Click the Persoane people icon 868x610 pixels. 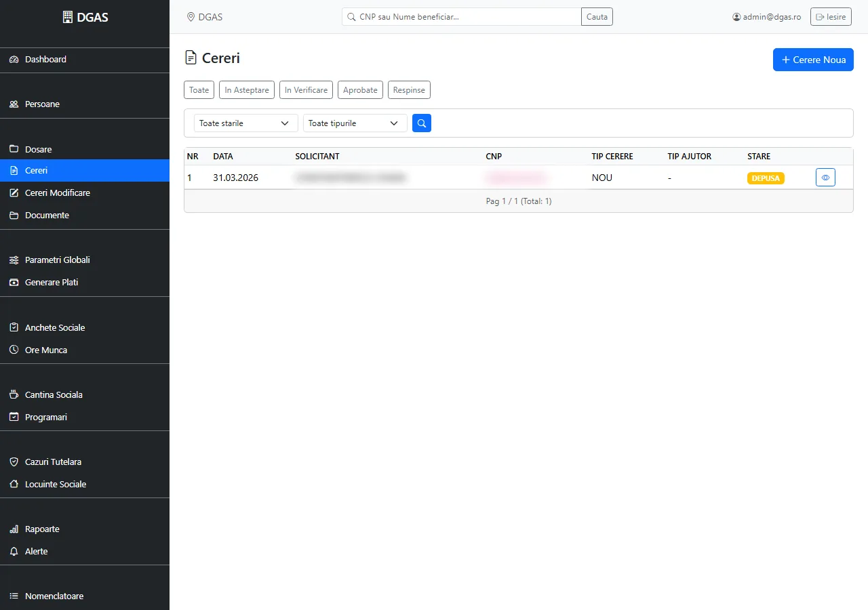coord(14,104)
